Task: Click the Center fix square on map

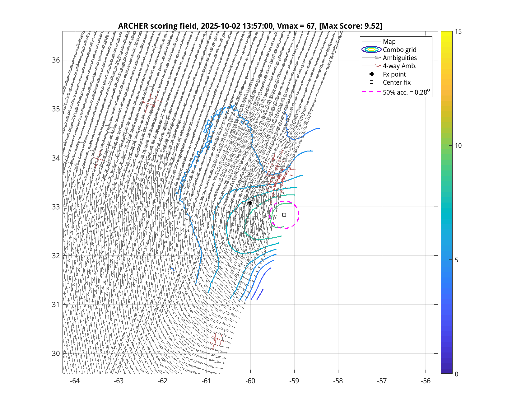Action: (284, 215)
